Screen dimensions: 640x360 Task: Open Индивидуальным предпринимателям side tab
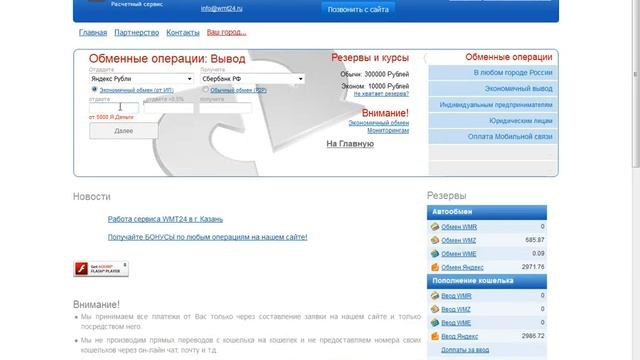point(493,105)
